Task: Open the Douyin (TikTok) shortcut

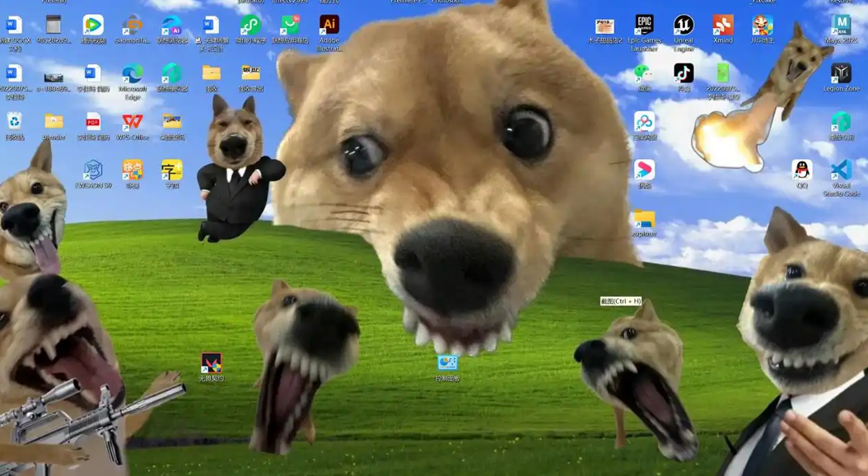Action: (684, 73)
